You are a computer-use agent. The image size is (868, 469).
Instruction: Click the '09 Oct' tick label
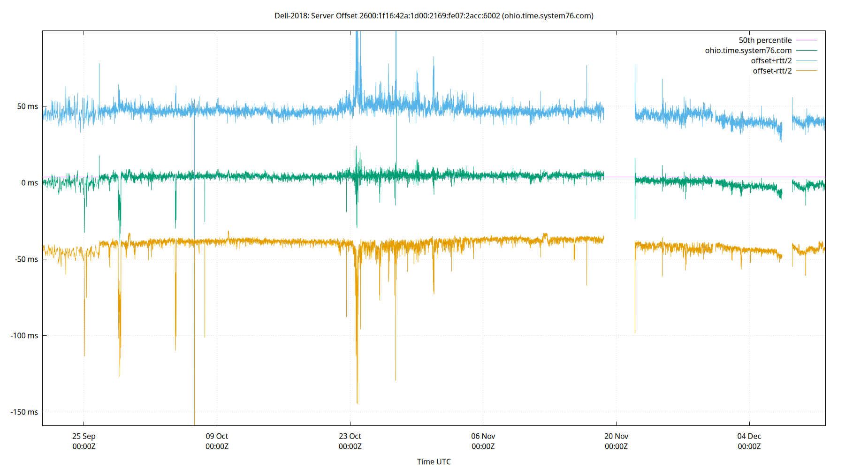click(x=217, y=436)
